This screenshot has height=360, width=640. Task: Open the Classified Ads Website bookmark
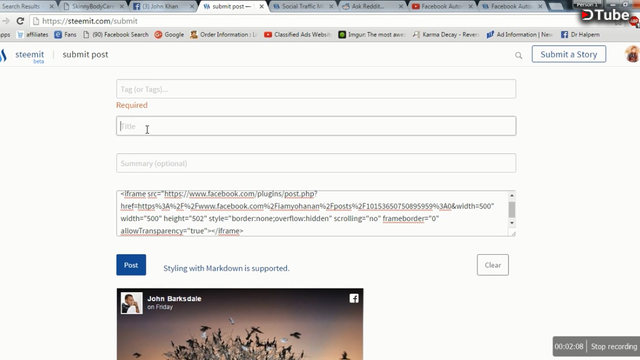pyautogui.click(x=297, y=35)
